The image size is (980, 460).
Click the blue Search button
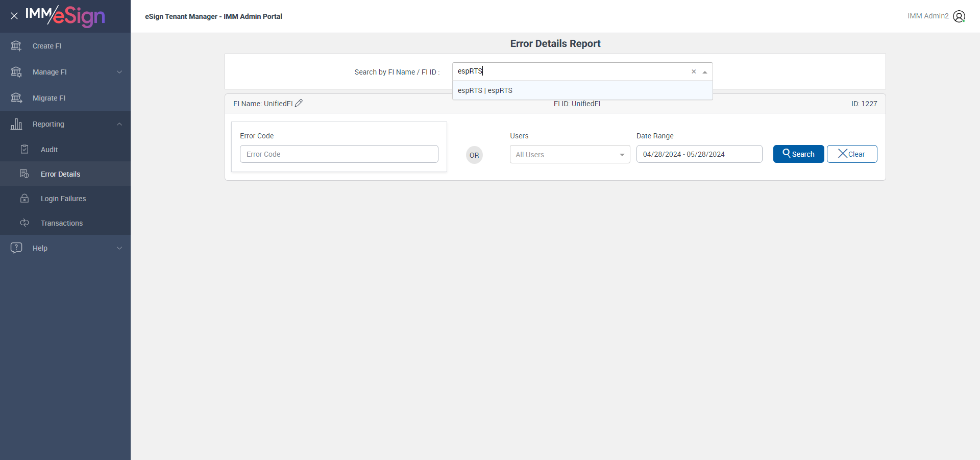798,154
